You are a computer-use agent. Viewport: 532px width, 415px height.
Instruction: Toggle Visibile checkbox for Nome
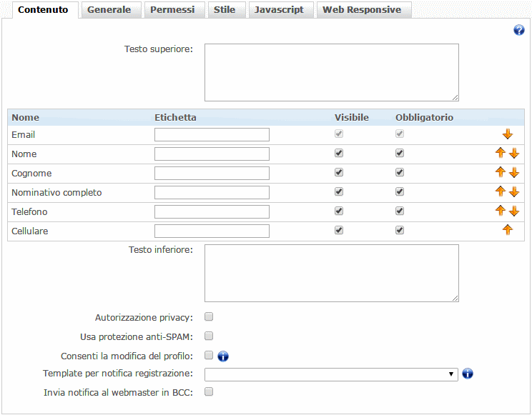click(339, 153)
